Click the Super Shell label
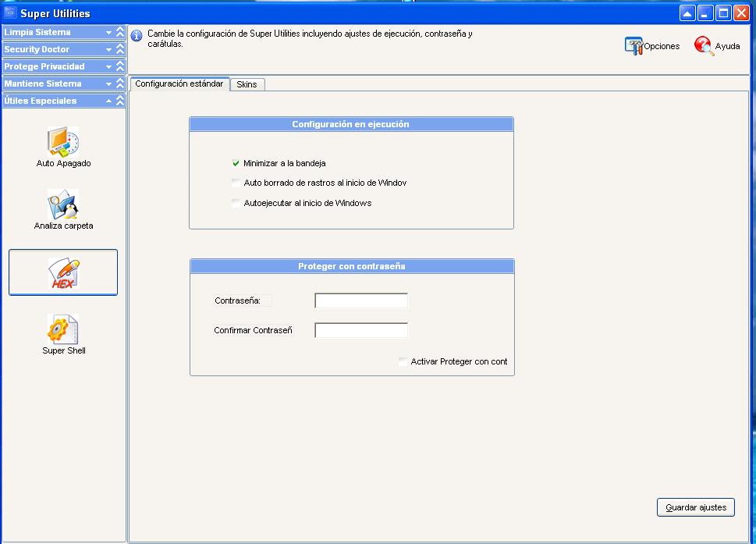 tap(64, 350)
